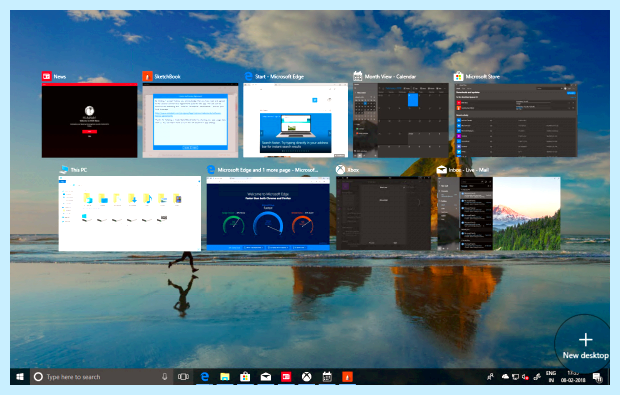Launch Xbox from the taskbar
This screenshot has height=395, width=620.
[306, 377]
